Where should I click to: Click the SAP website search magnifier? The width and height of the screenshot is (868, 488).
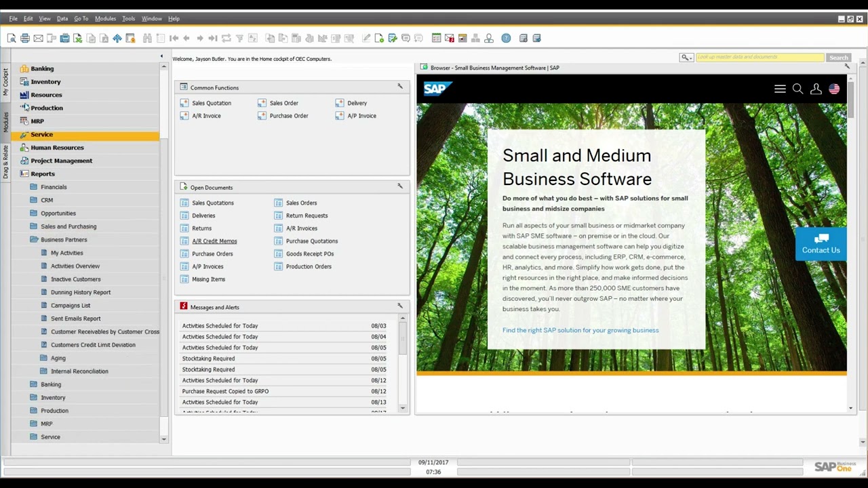797,89
